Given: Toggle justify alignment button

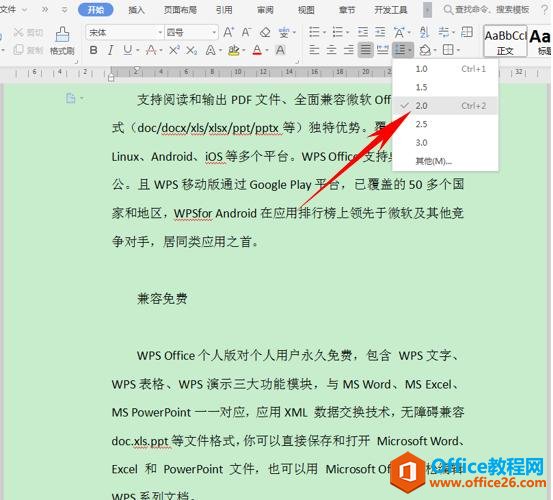Looking at the screenshot, I should click(x=366, y=50).
